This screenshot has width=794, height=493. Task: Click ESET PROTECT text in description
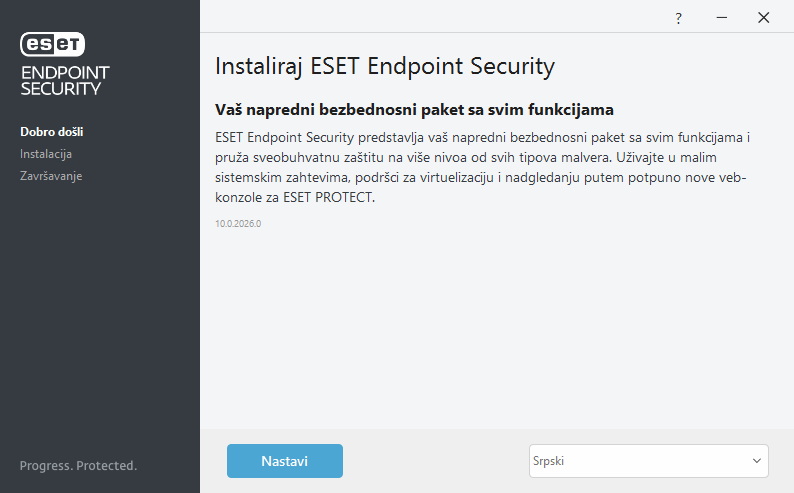point(327,197)
